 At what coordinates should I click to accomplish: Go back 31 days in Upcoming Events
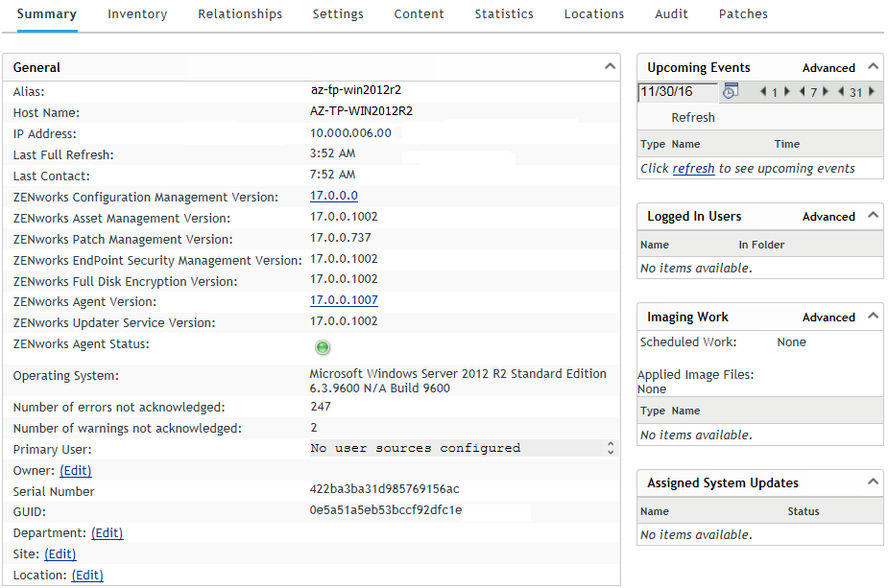[x=840, y=93]
